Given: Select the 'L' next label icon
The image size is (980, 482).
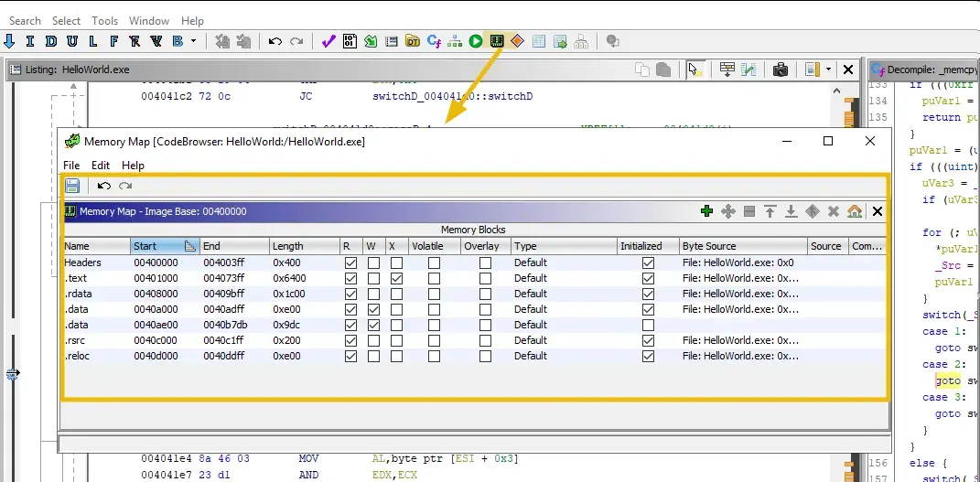Looking at the screenshot, I should click(93, 41).
